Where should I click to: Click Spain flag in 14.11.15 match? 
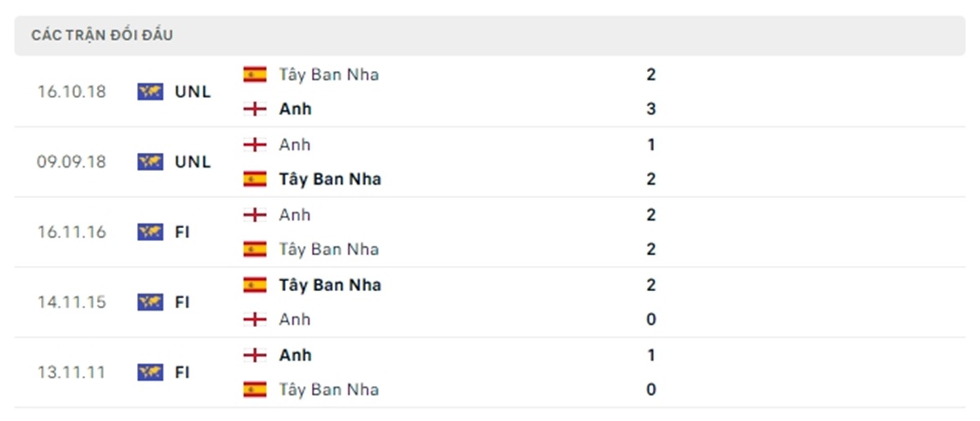tap(255, 284)
